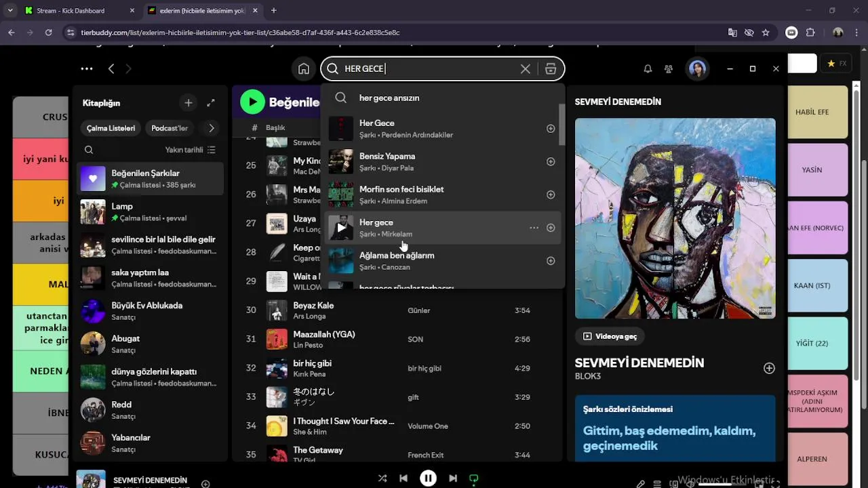The image size is (868, 488).
Task: Skip to next track
Action: pyautogui.click(x=453, y=479)
